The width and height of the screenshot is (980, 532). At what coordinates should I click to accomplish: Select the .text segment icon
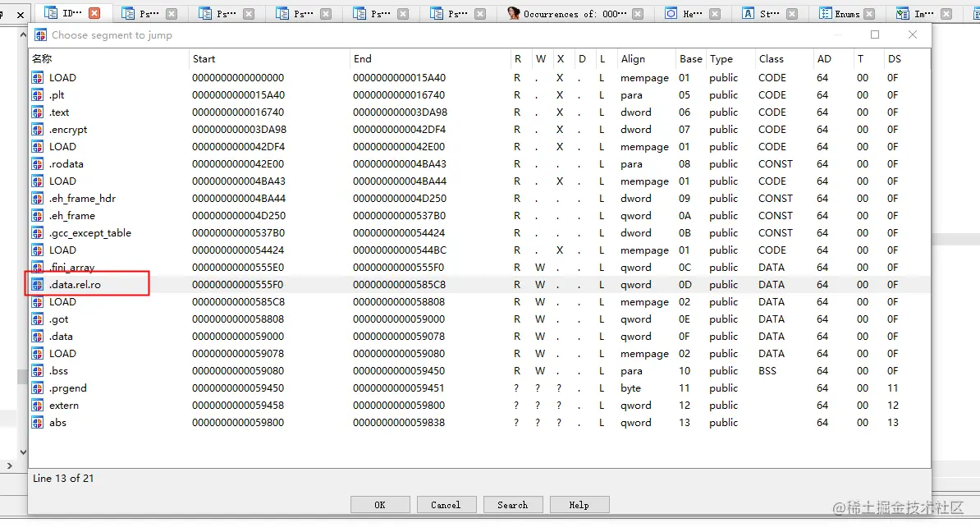point(38,112)
